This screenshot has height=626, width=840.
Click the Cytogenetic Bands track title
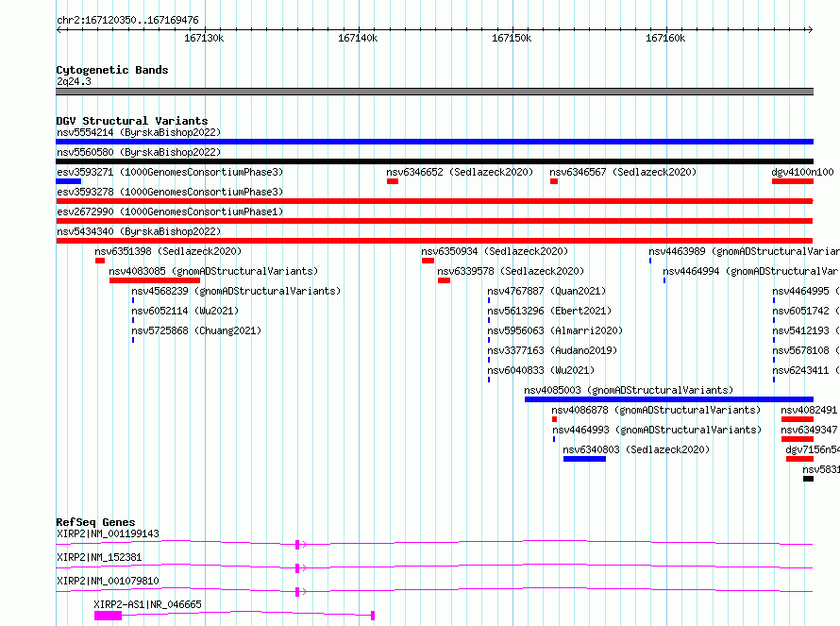(112, 70)
